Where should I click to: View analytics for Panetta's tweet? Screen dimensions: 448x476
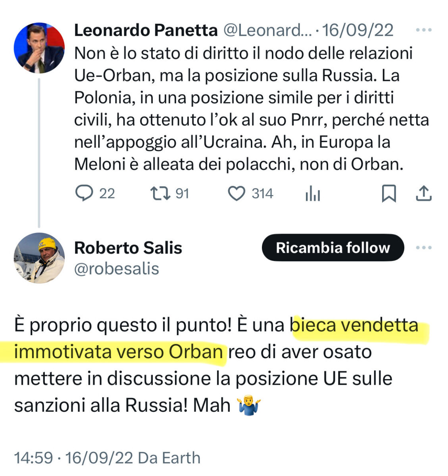pos(313,194)
